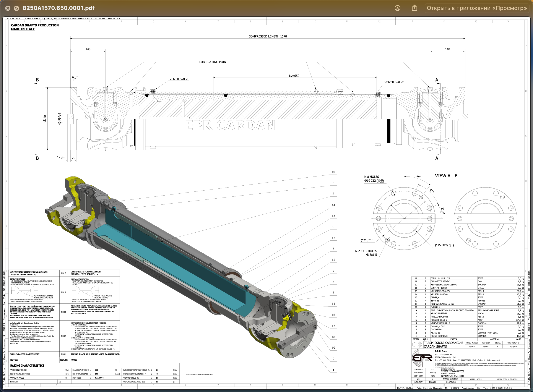Click the left VENTIL VALVE callout

[179, 79]
